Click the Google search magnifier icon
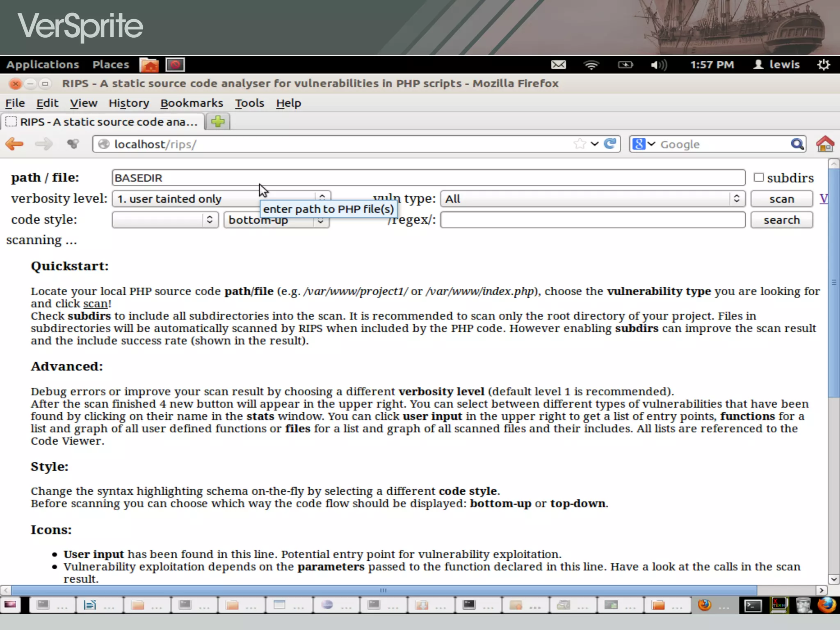This screenshot has width=840, height=630. tap(797, 144)
